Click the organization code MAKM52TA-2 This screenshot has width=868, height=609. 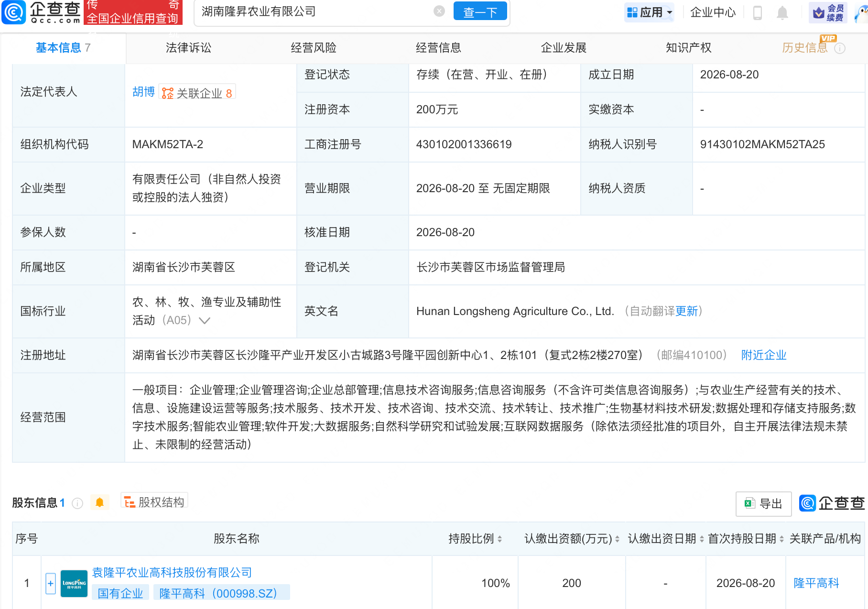168,144
